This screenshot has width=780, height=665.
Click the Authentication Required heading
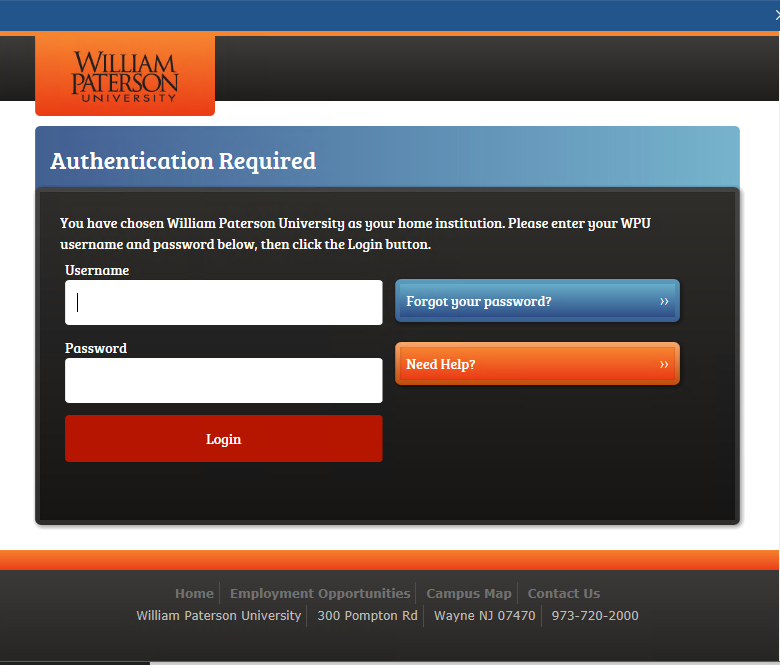[x=183, y=161]
